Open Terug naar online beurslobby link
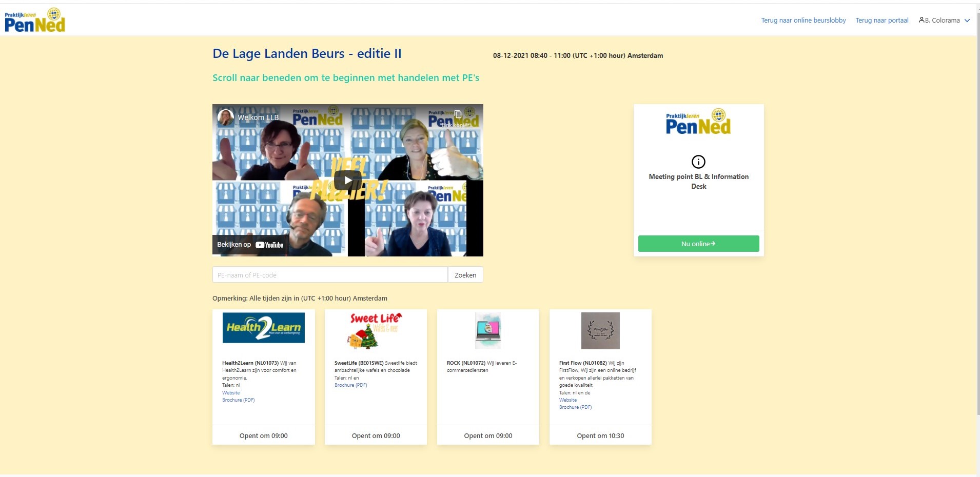 pyautogui.click(x=803, y=21)
